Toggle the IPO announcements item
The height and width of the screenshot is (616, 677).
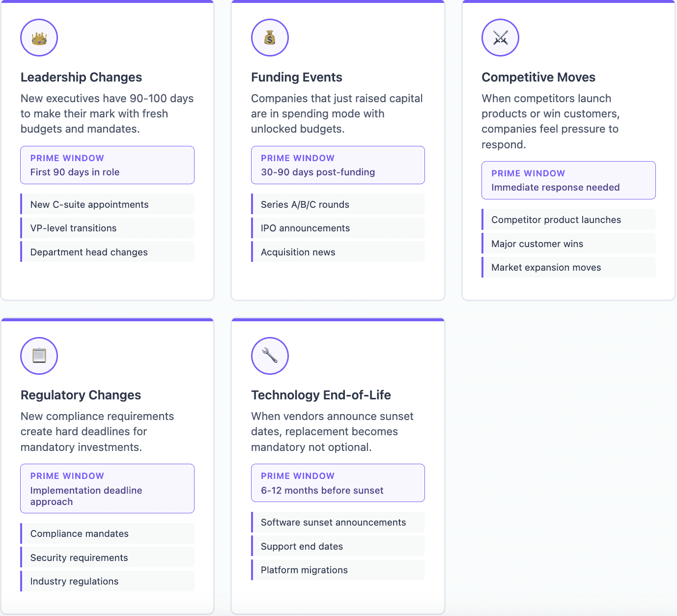coord(338,228)
